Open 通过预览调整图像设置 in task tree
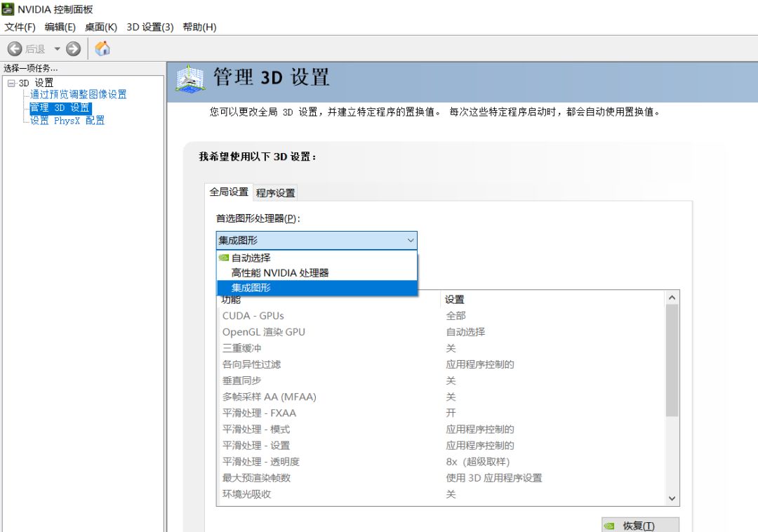The height and width of the screenshot is (532, 758). (79, 94)
